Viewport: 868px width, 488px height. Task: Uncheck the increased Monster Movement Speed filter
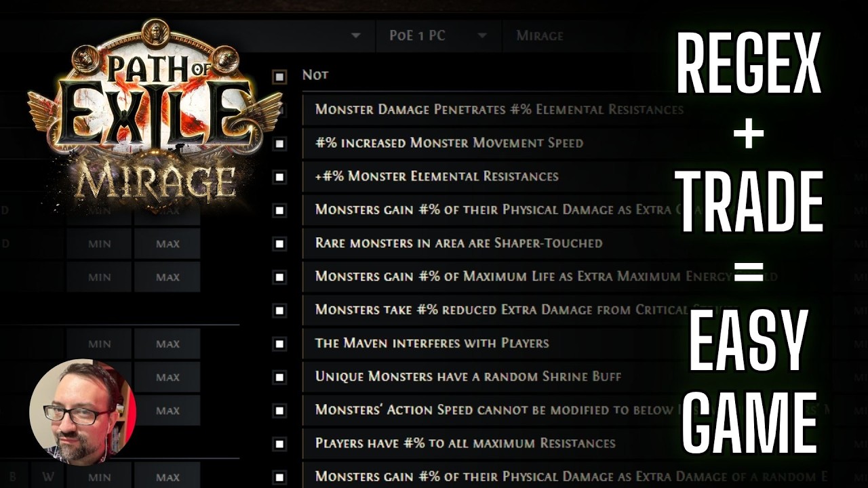pyautogui.click(x=279, y=144)
